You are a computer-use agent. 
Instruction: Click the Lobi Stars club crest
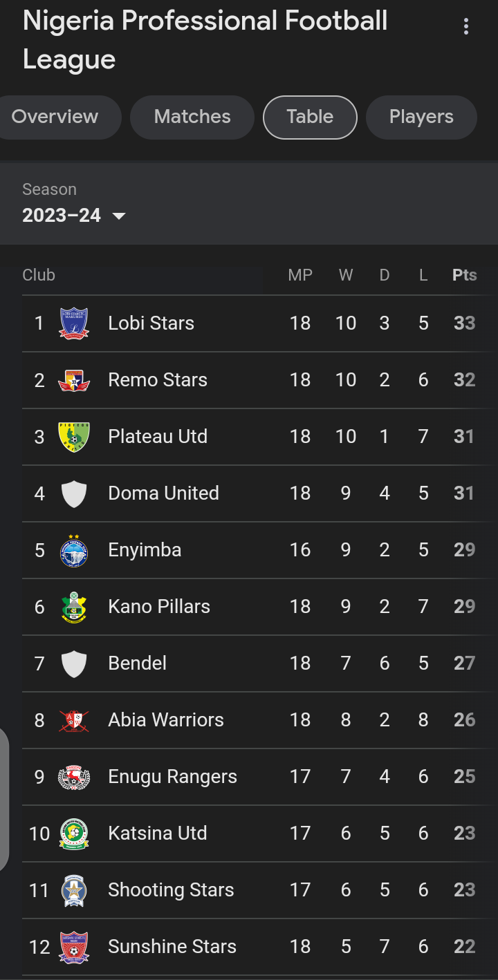pyautogui.click(x=74, y=323)
